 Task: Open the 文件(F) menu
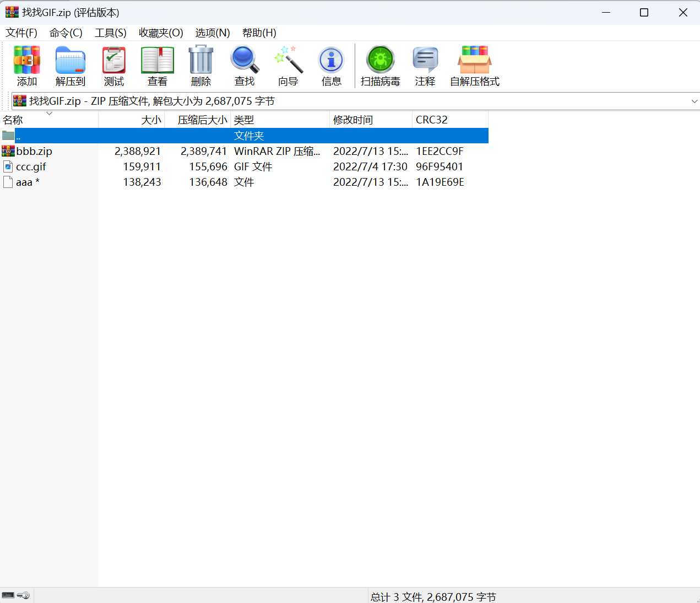click(21, 33)
